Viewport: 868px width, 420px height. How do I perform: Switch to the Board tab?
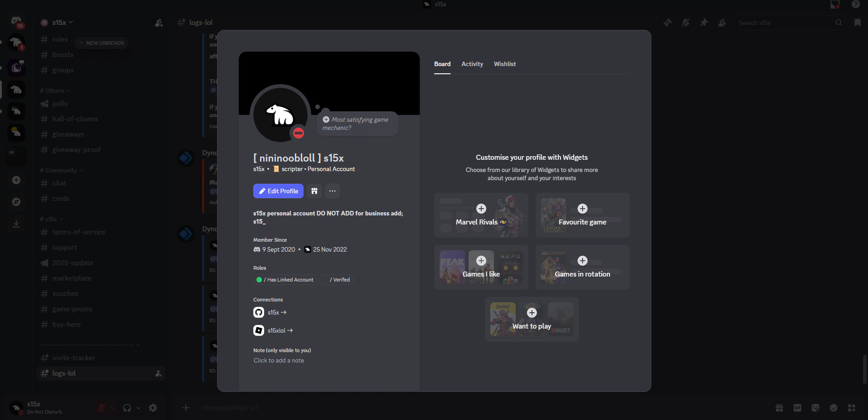coord(442,64)
